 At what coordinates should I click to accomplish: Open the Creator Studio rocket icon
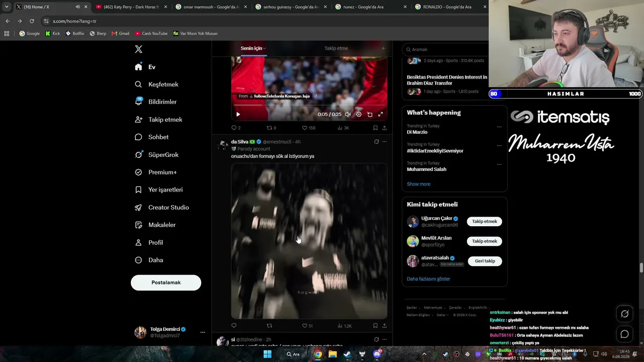138,207
